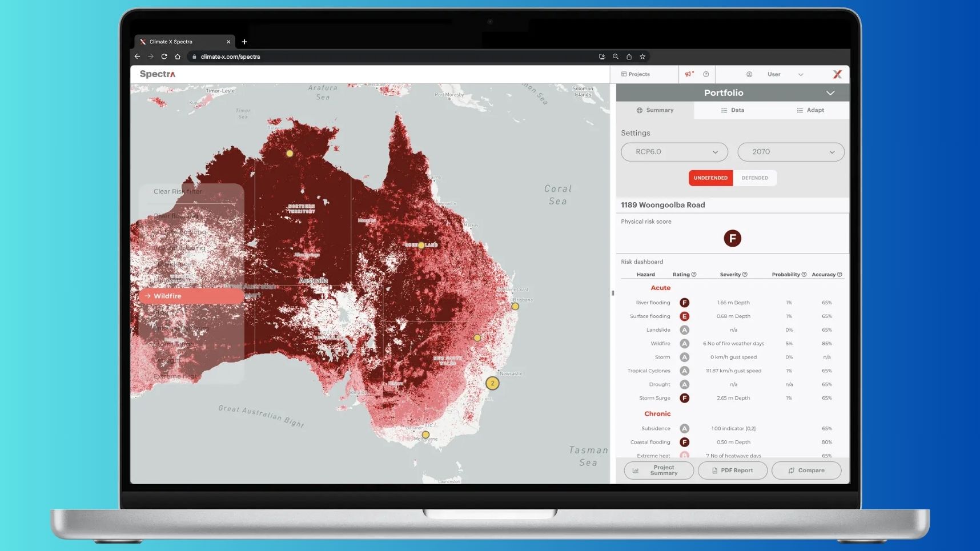Click the browser share icon
This screenshot has width=980, height=551.
pyautogui.click(x=629, y=57)
